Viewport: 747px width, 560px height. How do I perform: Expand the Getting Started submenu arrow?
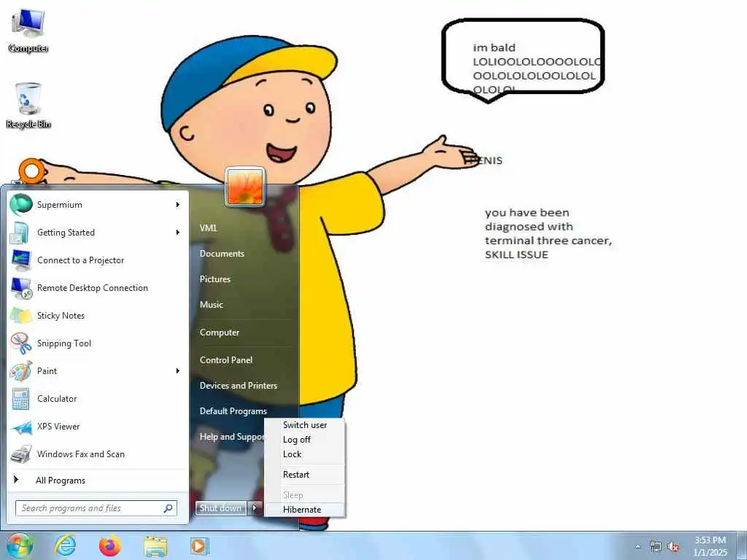(178, 233)
